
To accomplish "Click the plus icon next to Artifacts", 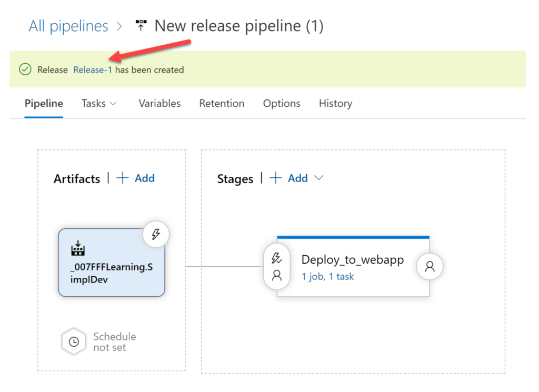I will [122, 178].
